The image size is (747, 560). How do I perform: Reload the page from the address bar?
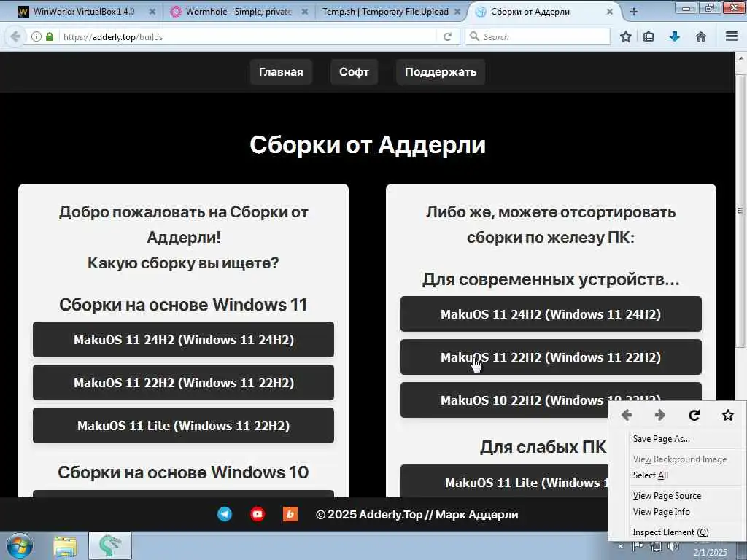coord(447,36)
